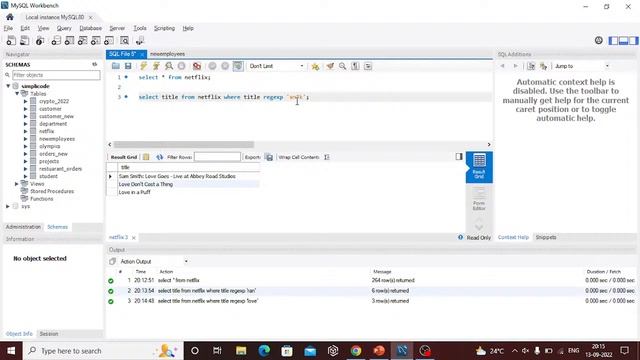
Task: Switch to the Administration tab
Action: [23, 227]
